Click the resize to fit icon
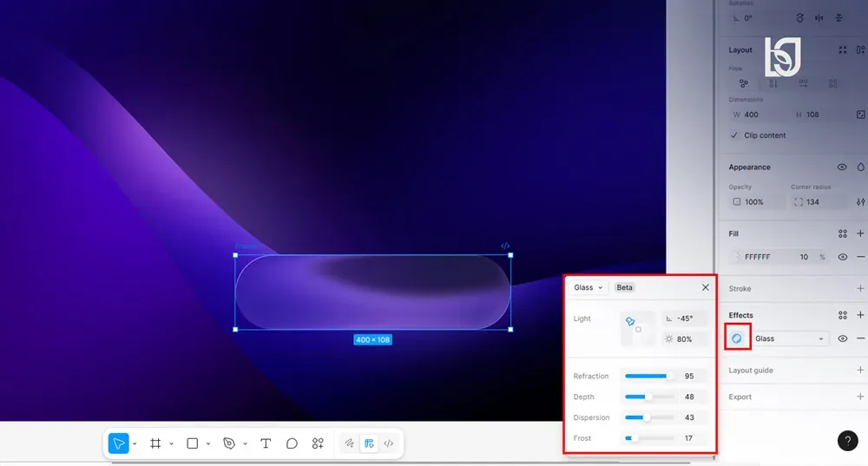The height and width of the screenshot is (466, 868). pyautogui.click(x=843, y=49)
